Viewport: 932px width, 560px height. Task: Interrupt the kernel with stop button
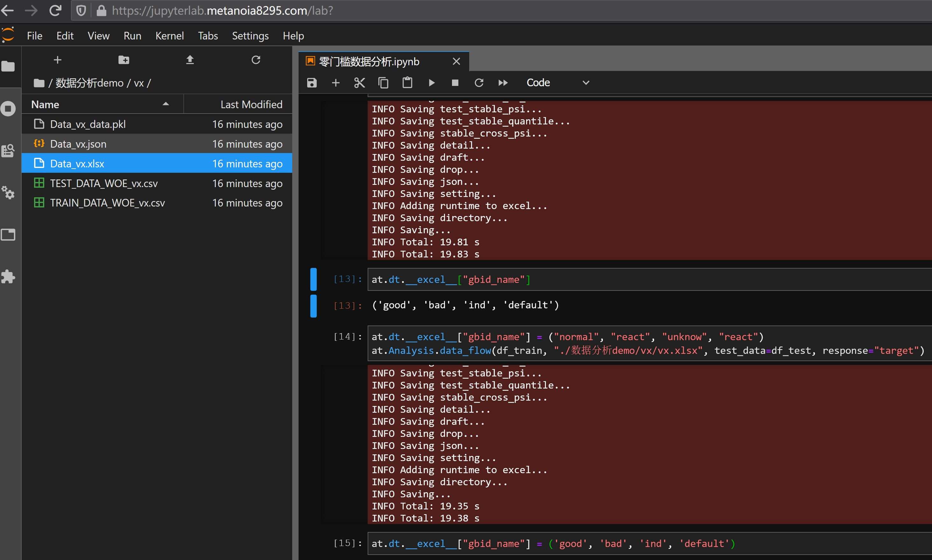pyautogui.click(x=455, y=83)
